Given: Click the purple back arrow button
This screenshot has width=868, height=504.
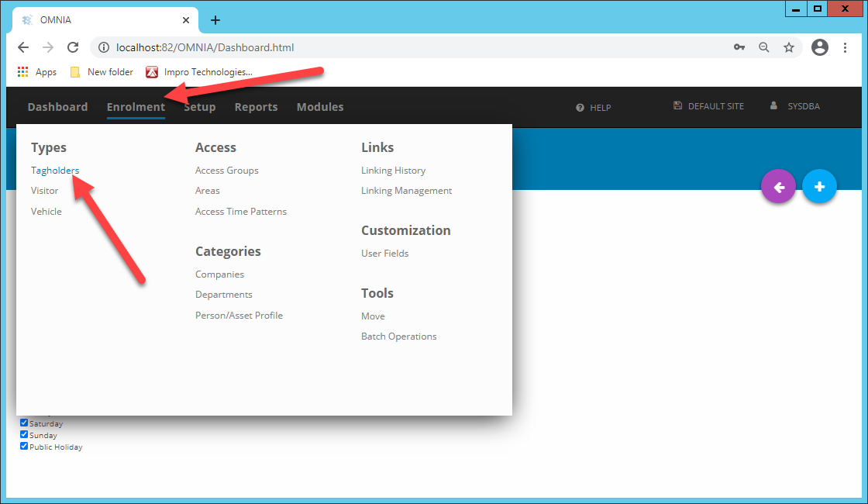Looking at the screenshot, I should pos(778,187).
